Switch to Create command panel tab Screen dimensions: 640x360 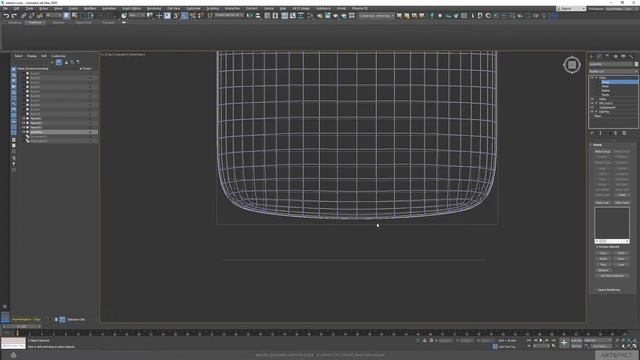[591, 56]
